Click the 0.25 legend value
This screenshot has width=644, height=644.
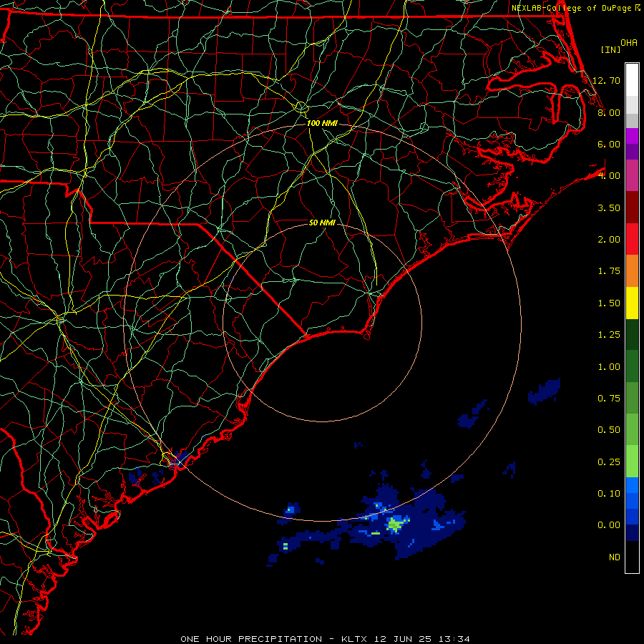(609, 462)
